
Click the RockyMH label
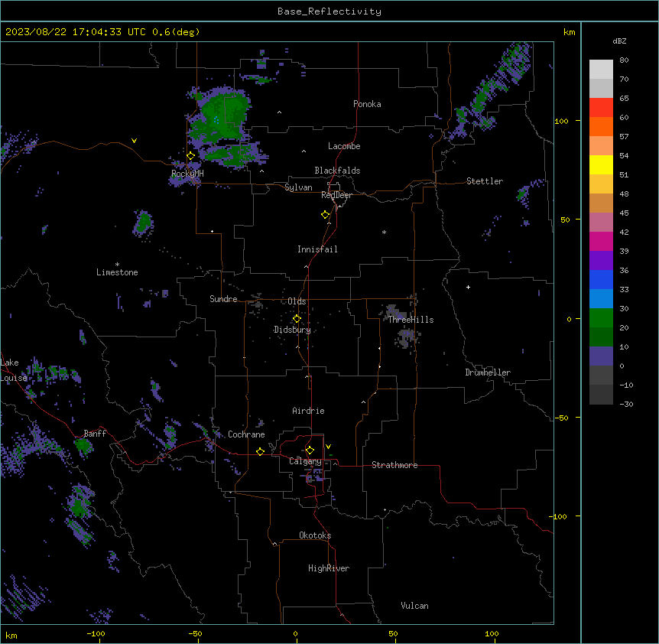click(x=187, y=174)
